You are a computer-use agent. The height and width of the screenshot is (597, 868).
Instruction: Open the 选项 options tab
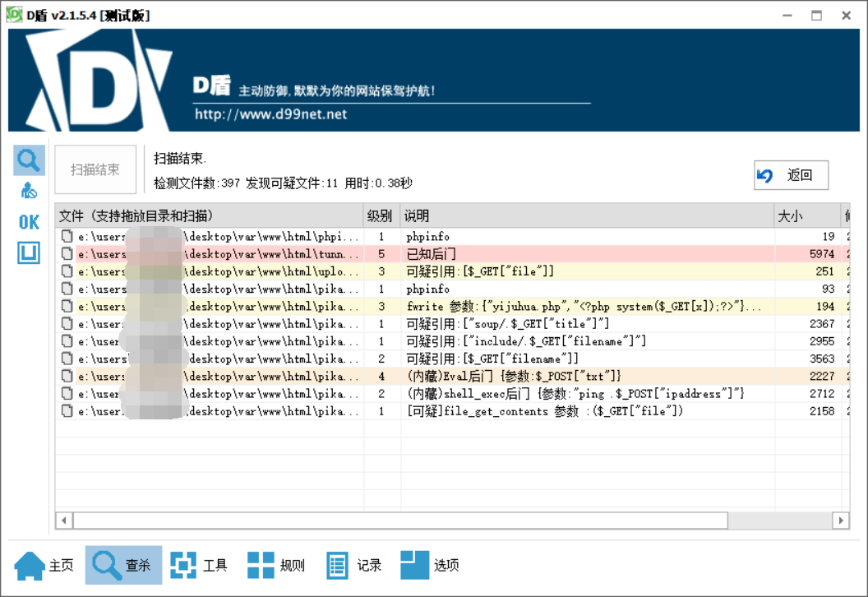[430, 566]
